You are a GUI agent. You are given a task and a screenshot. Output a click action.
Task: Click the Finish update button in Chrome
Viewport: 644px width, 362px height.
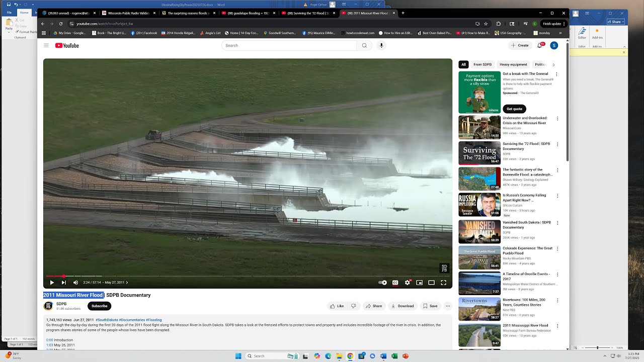[x=554, y=24]
